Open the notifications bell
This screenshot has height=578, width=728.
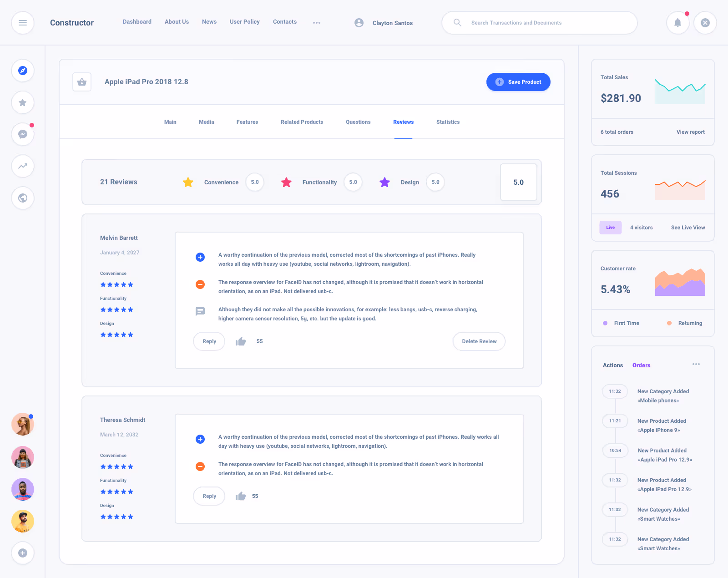pyautogui.click(x=678, y=23)
